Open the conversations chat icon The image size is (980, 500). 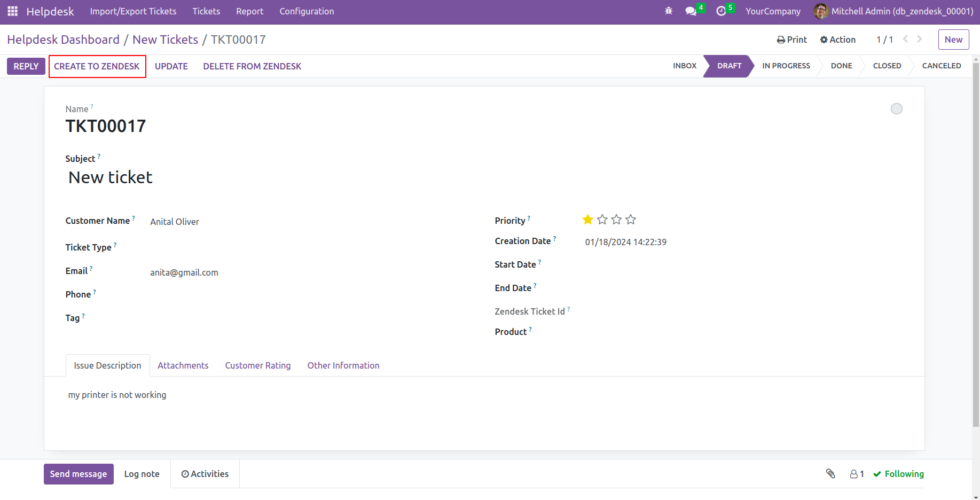[x=691, y=11]
